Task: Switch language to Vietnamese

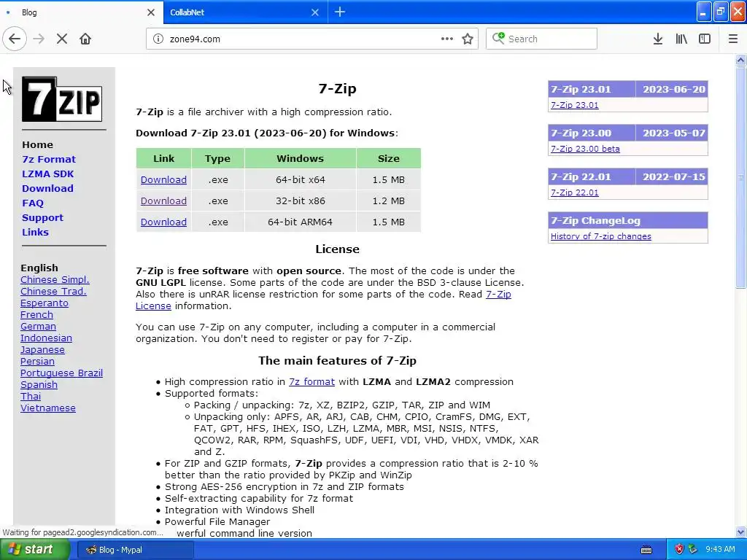Action: pyautogui.click(x=47, y=408)
